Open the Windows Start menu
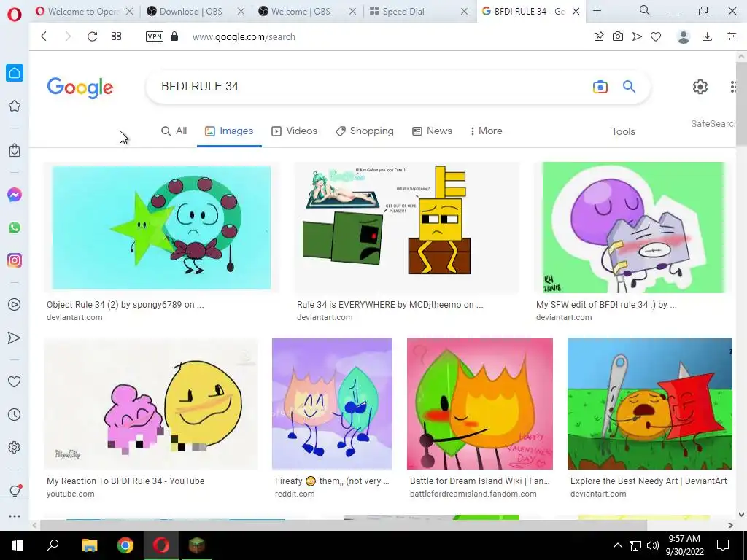This screenshot has height=560, width=747. pos(18,545)
